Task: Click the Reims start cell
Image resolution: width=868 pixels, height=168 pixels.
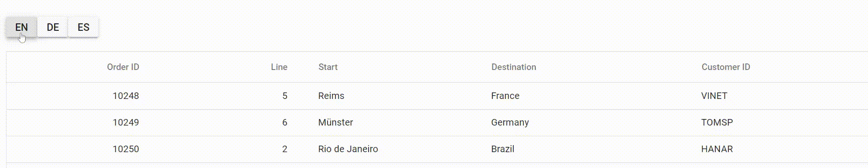Action: pos(331,96)
